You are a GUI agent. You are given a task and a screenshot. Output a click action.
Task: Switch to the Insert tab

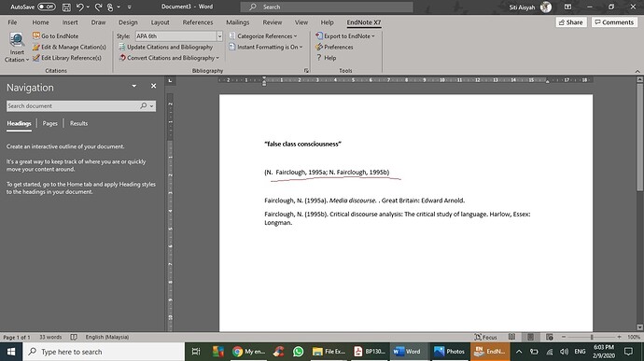[70, 22]
